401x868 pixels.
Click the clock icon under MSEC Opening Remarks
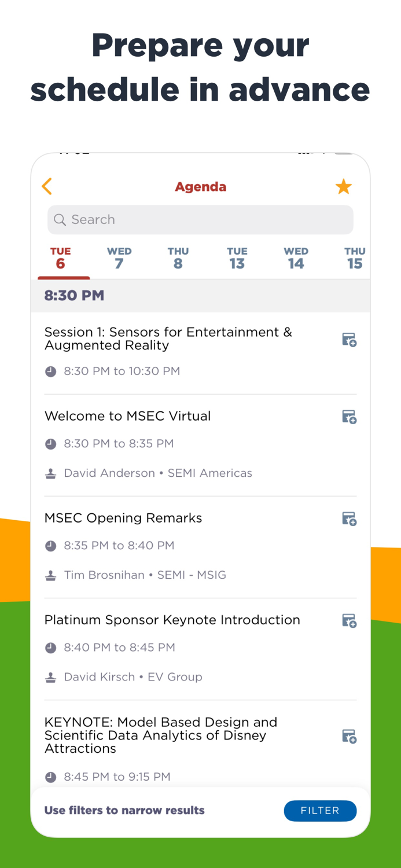click(50, 545)
